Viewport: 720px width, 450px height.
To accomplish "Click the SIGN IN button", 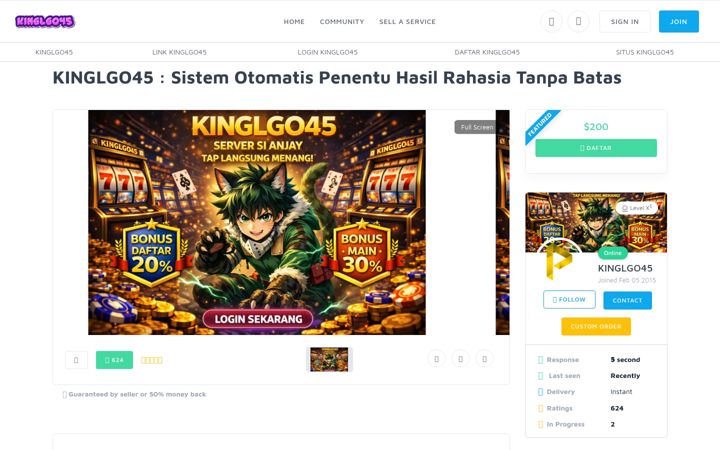I will tap(624, 22).
